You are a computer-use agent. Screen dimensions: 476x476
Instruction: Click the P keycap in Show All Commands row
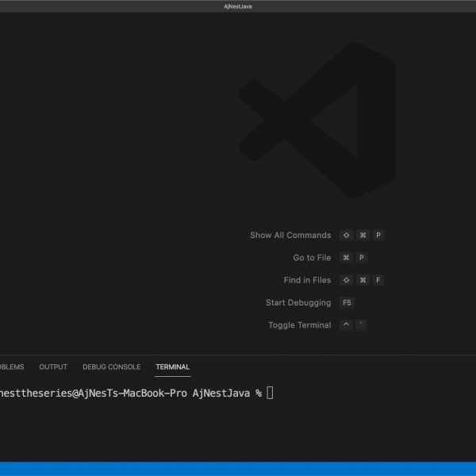coord(378,236)
